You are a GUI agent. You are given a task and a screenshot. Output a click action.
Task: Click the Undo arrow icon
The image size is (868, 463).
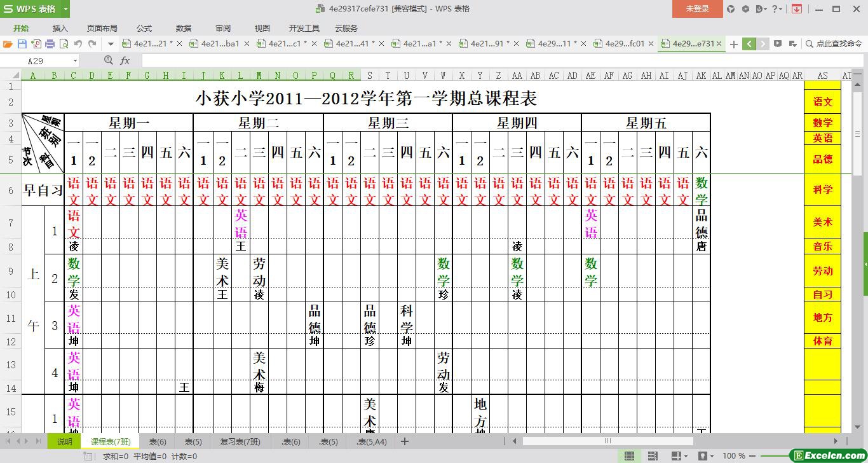78,44
